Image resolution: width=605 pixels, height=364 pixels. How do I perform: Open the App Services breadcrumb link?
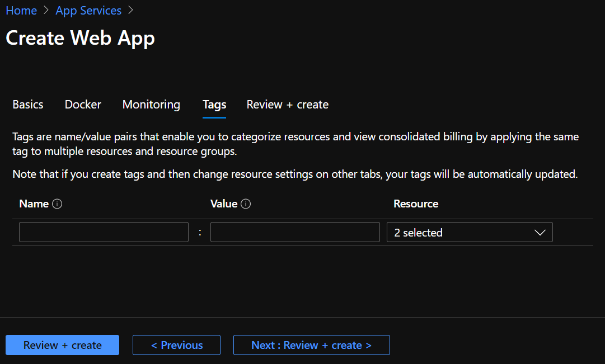[88, 11]
